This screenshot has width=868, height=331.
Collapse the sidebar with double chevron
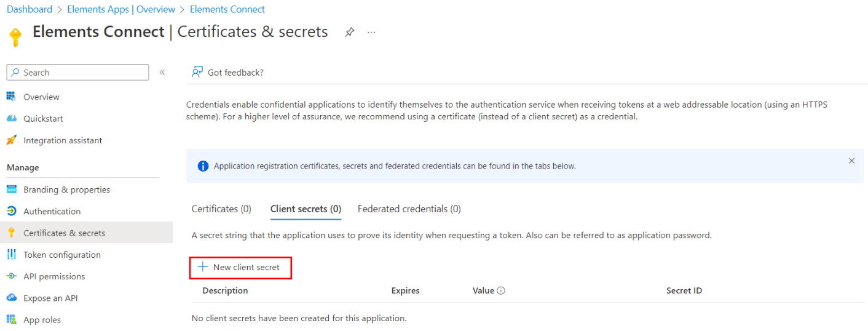click(x=162, y=73)
